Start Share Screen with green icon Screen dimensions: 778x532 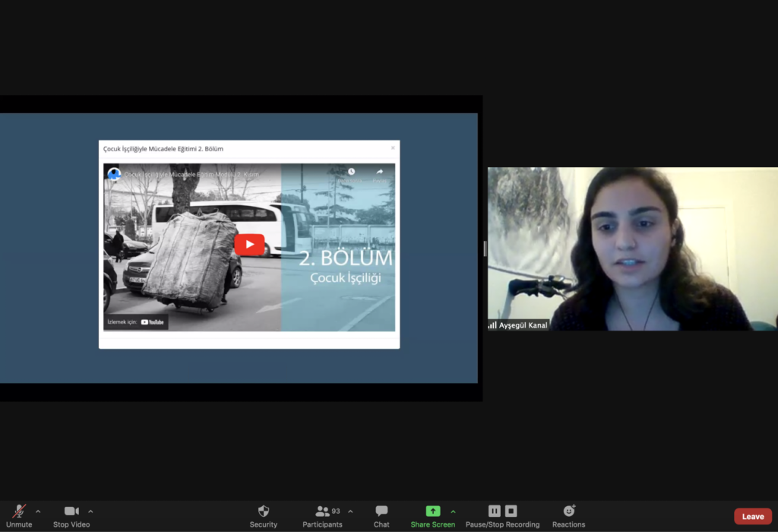pos(432,516)
